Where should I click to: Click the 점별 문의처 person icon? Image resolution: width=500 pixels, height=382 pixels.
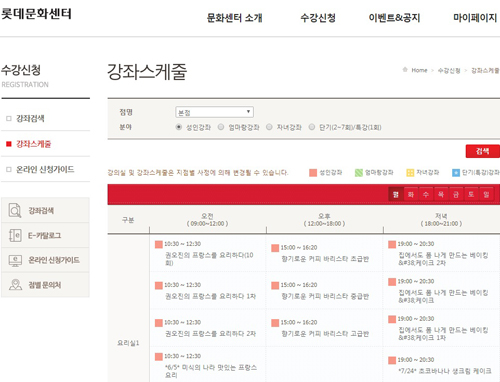click(x=15, y=285)
